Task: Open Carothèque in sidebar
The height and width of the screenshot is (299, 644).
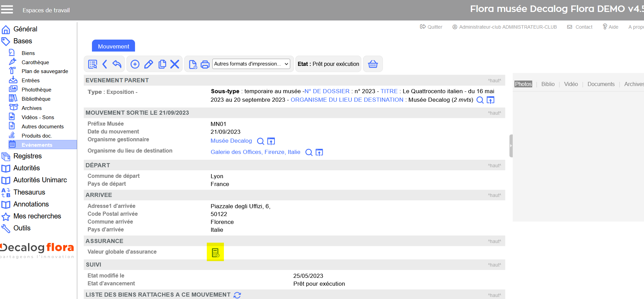Action: (x=35, y=62)
